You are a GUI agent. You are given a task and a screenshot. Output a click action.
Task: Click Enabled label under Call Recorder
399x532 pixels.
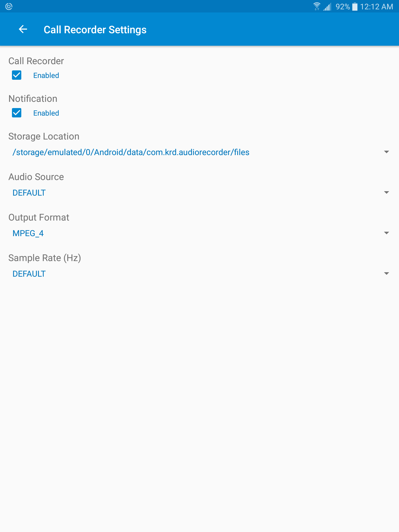point(46,75)
